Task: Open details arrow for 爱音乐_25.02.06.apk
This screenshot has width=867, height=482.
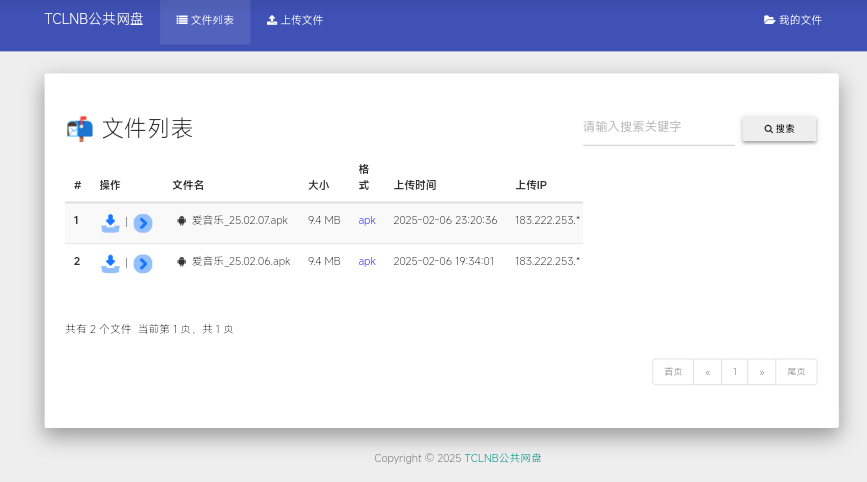Action: click(x=143, y=264)
